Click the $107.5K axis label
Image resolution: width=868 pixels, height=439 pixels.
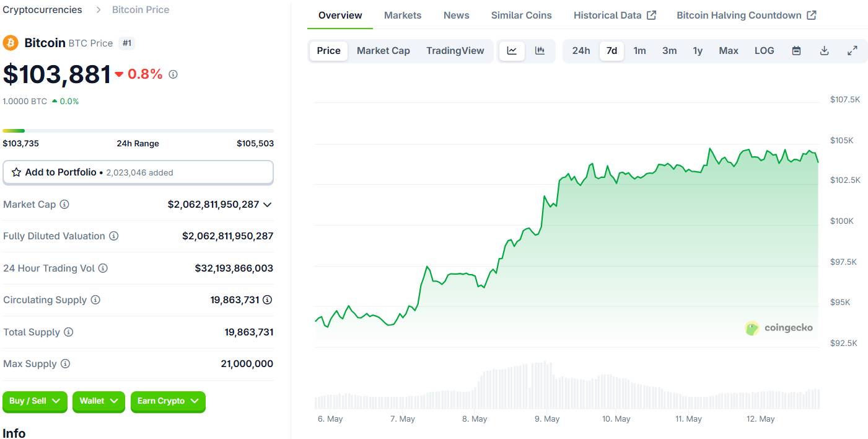pyautogui.click(x=845, y=100)
